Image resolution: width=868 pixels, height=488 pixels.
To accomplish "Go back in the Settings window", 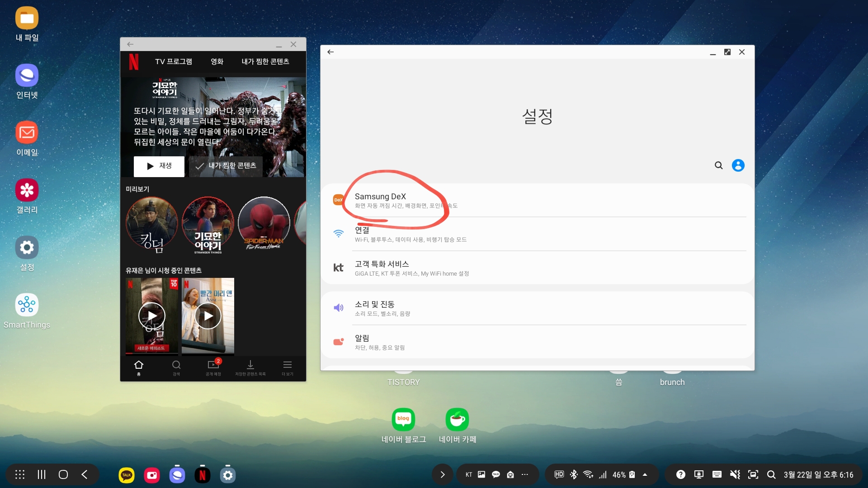I will click(330, 52).
